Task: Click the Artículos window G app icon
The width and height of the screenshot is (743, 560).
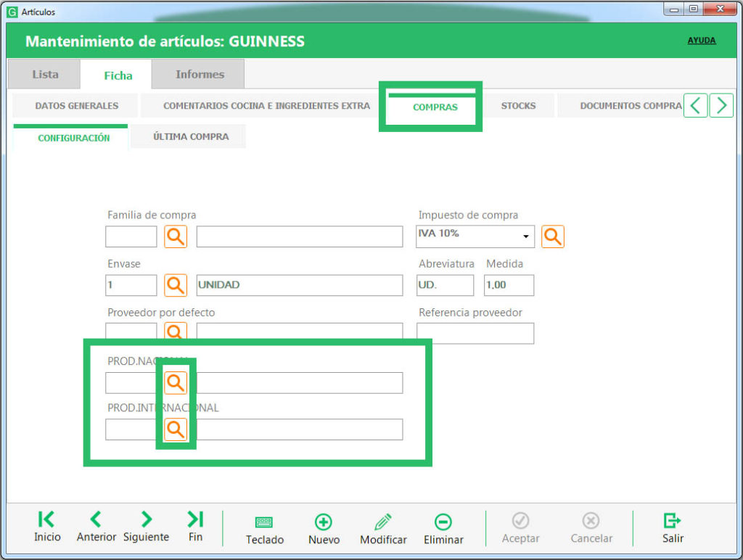Action: [x=12, y=12]
